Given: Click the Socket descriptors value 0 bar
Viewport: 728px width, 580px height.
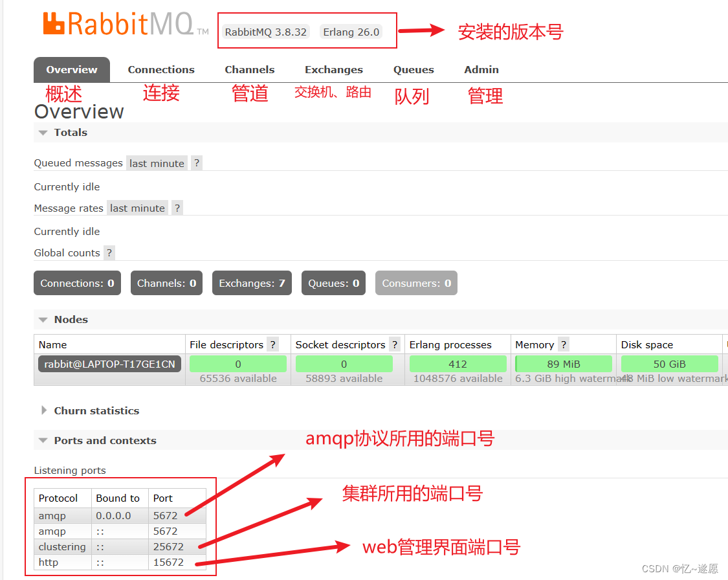Looking at the screenshot, I should tap(344, 364).
